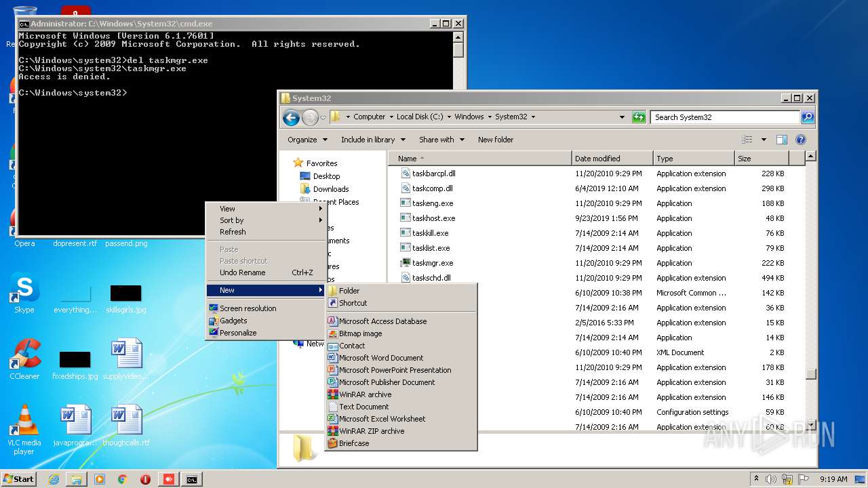868x488 pixels.
Task: Click the Search System32 field
Action: click(x=725, y=117)
